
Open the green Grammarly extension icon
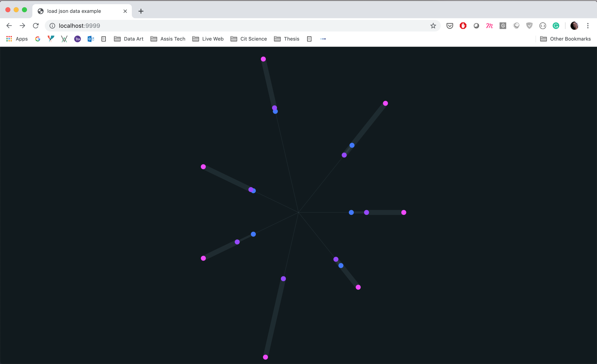556,26
